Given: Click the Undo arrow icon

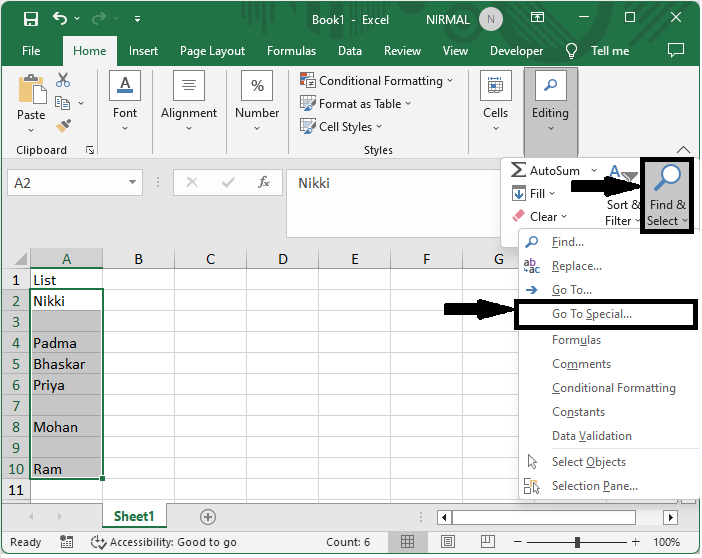Looking at the screenshot, I should coord(60,18).
